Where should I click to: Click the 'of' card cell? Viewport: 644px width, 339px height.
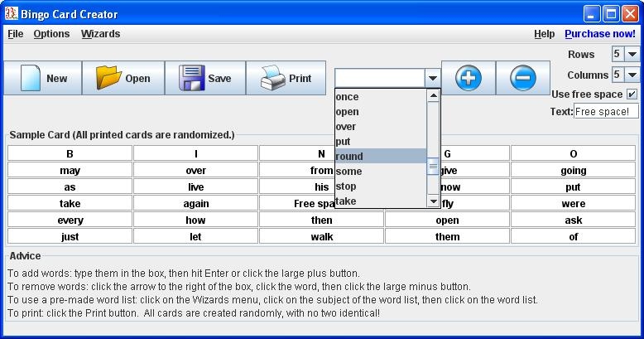pos(574,236)
